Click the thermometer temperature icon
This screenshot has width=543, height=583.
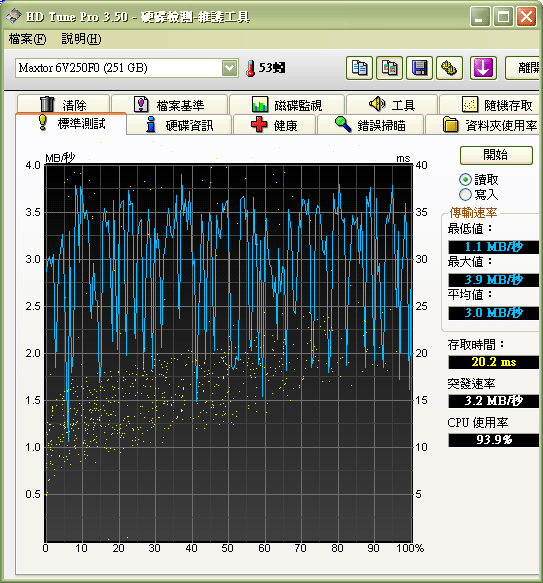pyautogui.click(x=251, y=68)
